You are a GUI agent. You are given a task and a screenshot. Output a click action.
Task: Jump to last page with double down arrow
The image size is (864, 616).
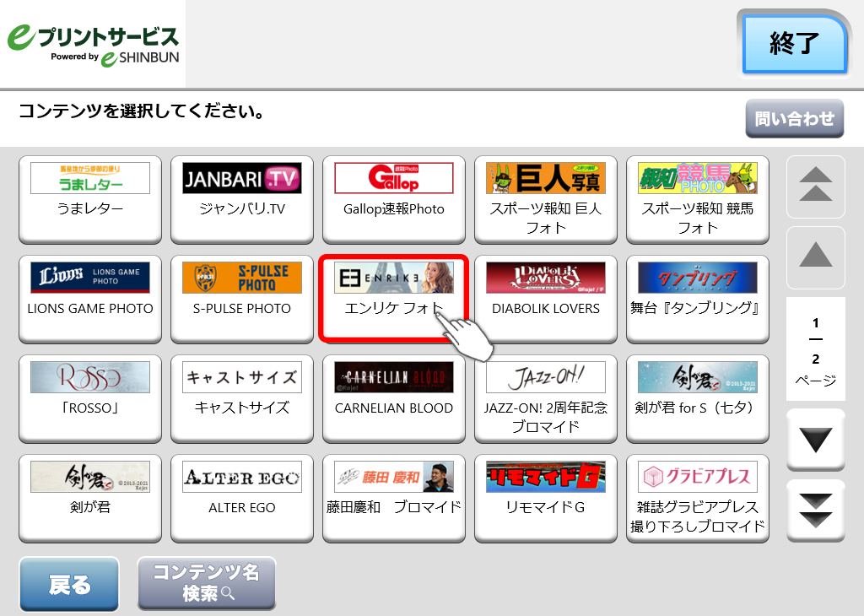coord(816,511)
